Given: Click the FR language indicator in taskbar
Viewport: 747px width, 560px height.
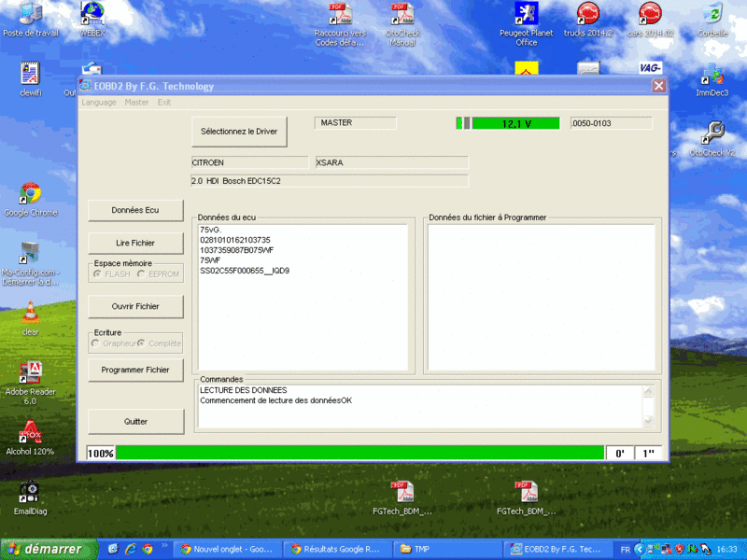Looking at the screenshot, I should [x=625, y=550].
